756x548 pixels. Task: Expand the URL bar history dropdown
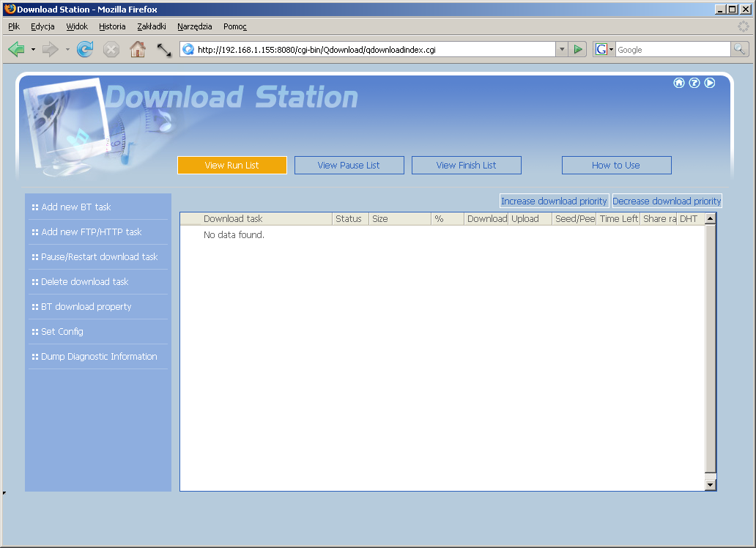pyautogui.click(x=562, y=49)
